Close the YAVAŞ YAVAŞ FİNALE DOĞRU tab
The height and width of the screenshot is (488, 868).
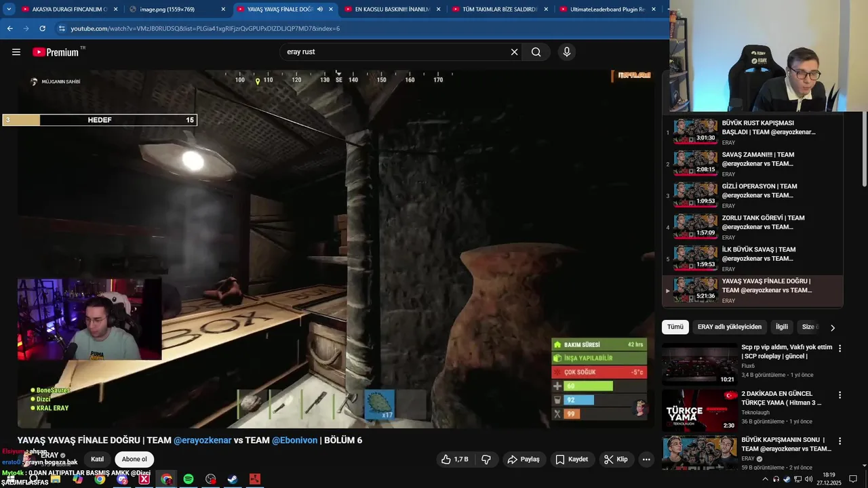pyautogui.click(x=331, y=9)
